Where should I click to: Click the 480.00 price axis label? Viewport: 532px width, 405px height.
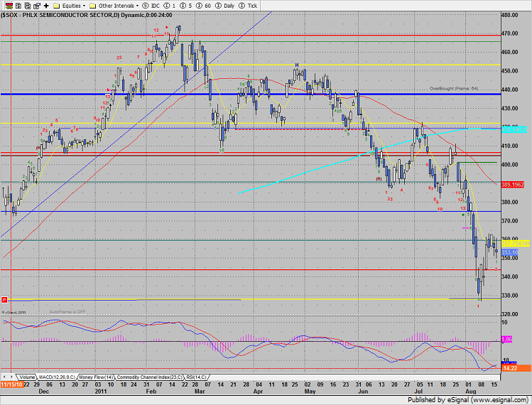click(x=510, y=15)
